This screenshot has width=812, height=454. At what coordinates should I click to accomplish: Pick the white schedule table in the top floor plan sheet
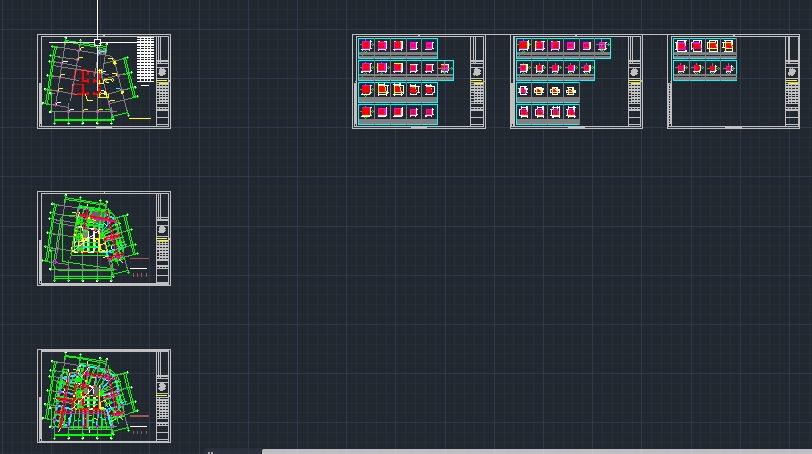point(146,59)
